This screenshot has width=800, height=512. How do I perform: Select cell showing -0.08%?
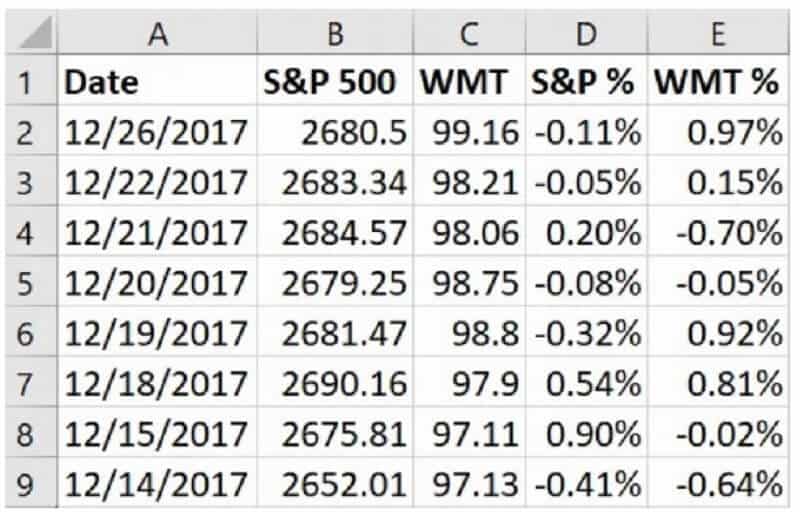tap(586, 282)
